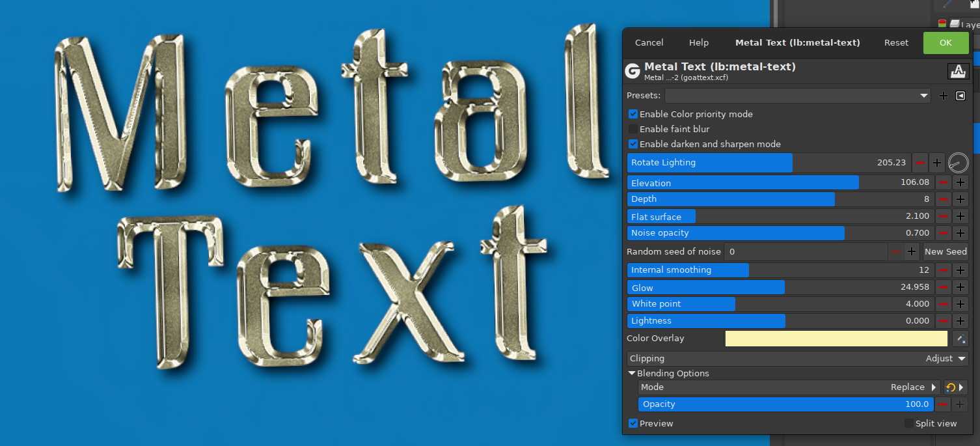Increase Flat surface value

tap(960, 216)
